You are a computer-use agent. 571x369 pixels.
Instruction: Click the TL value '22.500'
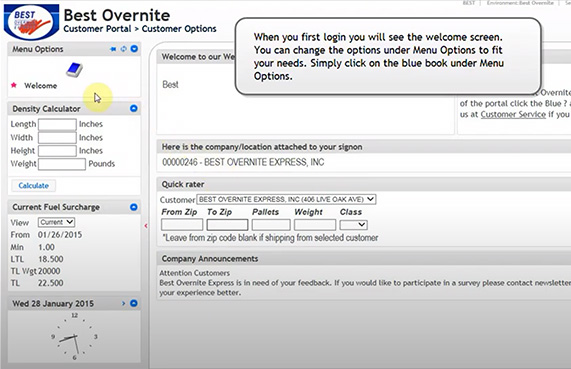[51, 283]
